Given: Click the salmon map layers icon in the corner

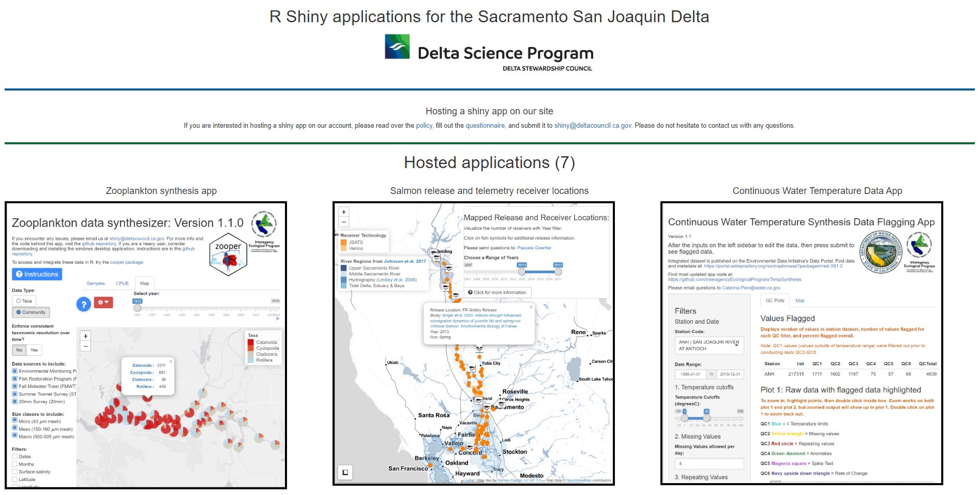Looking at the screenshot, I should coord(345,472).
